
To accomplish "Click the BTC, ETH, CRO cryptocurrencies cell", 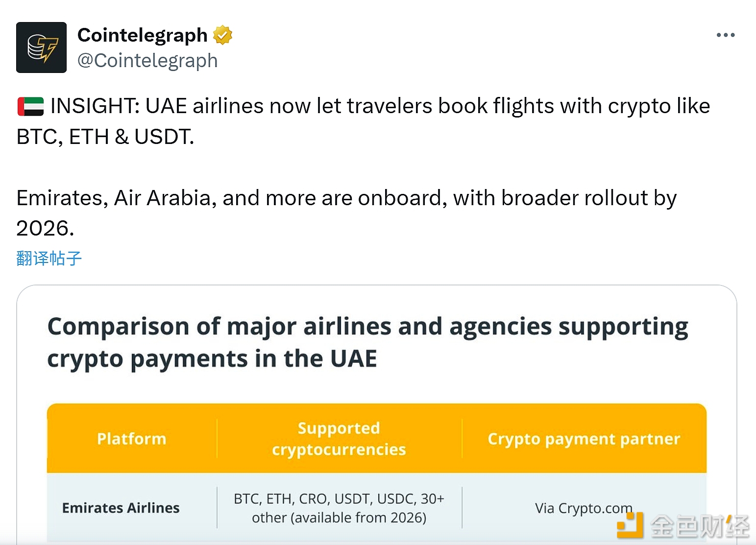I will [339, 508].
